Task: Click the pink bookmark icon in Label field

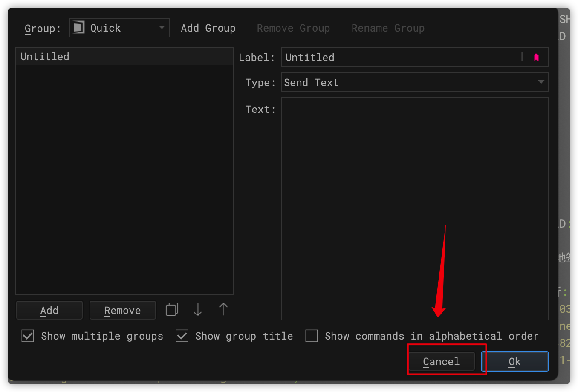Action: [536, 57]
